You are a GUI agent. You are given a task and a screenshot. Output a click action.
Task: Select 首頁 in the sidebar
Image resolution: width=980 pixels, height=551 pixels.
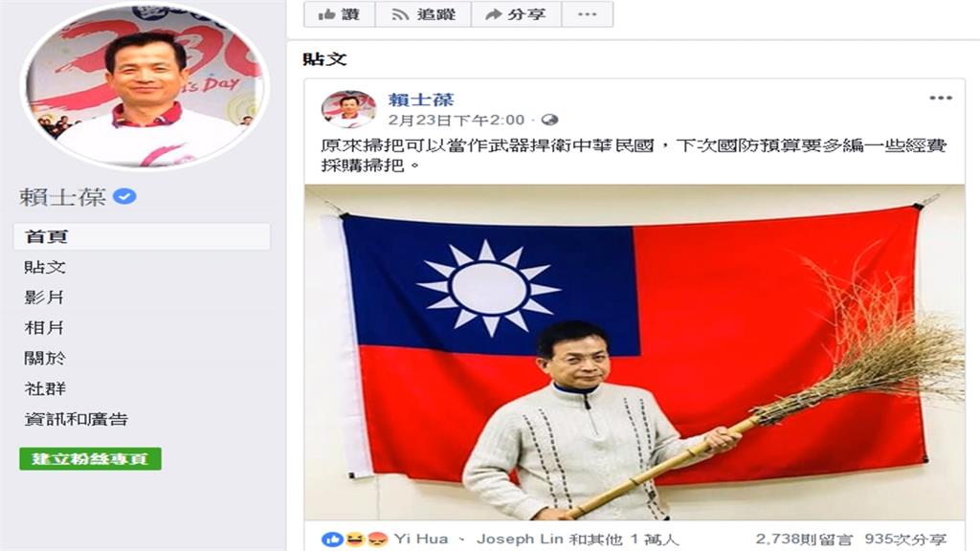[142, 237]
